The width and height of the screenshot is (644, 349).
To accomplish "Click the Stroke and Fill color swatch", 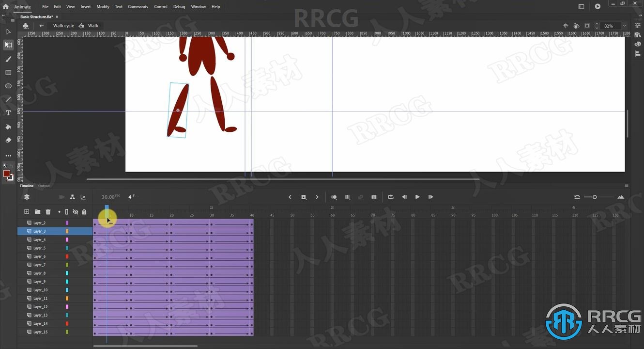I will click(x=8, y=174).
